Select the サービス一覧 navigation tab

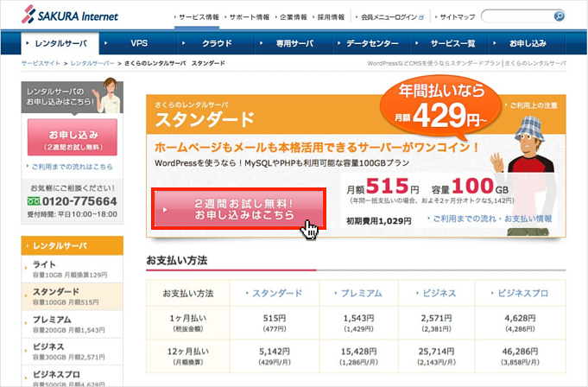point(449,43)
